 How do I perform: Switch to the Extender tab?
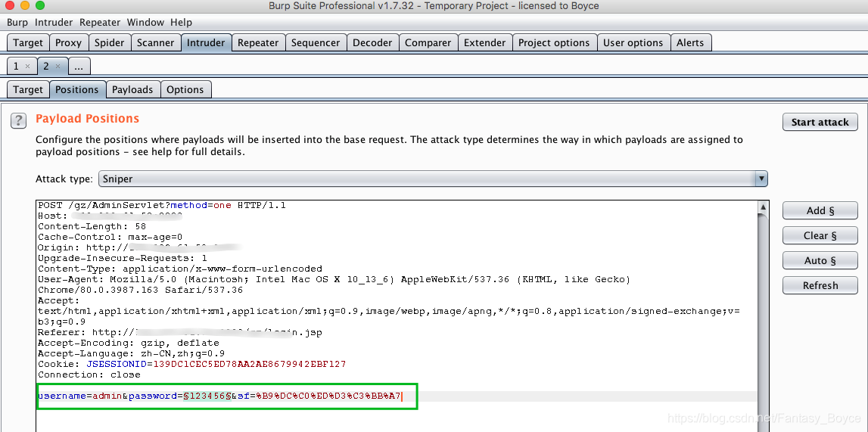point(484,42)
